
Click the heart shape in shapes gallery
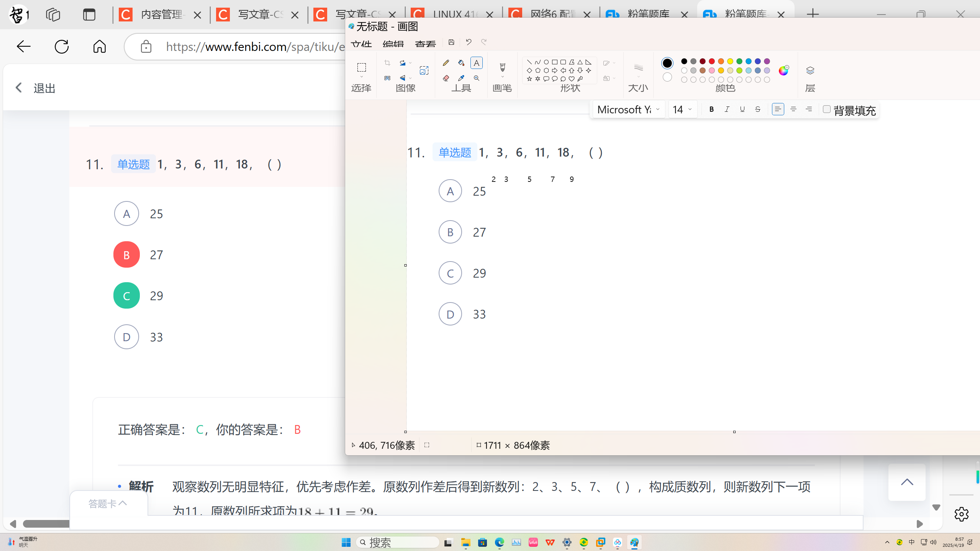572,79
